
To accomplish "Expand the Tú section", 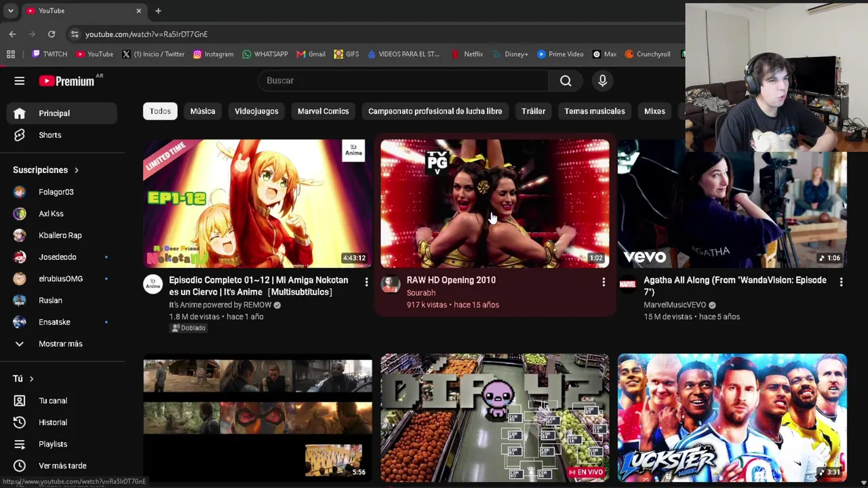I will point(24,379).
